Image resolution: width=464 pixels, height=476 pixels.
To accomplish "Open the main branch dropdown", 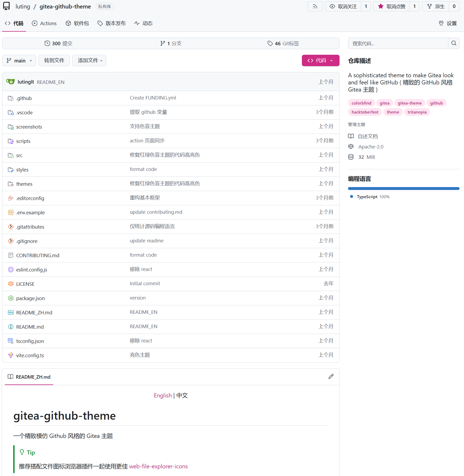I will (x=19, y=61).
